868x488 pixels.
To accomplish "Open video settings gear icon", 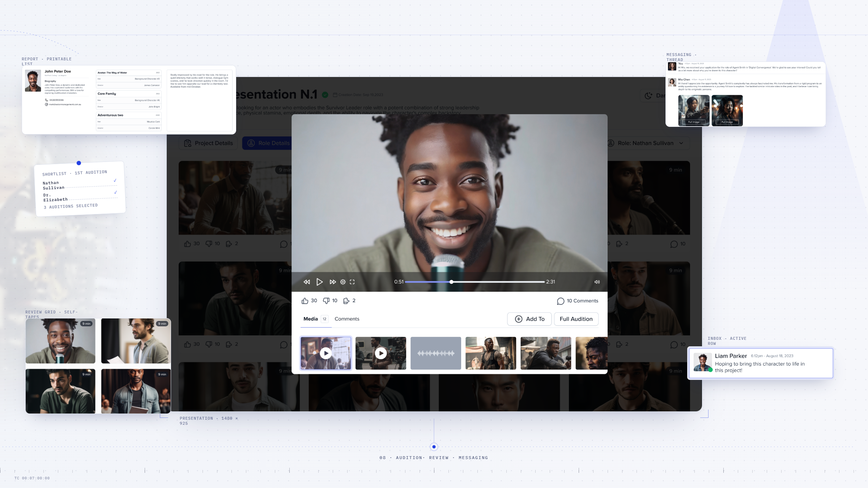I will coord(343,282).
